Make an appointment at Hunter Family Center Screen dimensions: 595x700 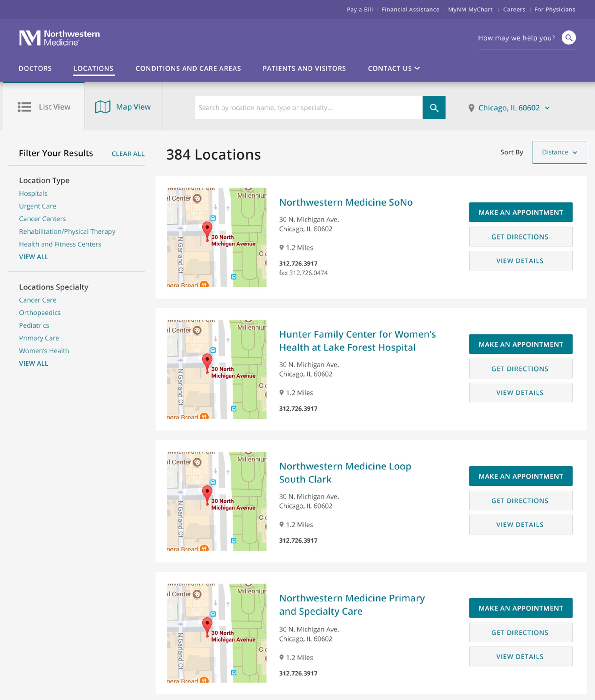coord(520,344)
